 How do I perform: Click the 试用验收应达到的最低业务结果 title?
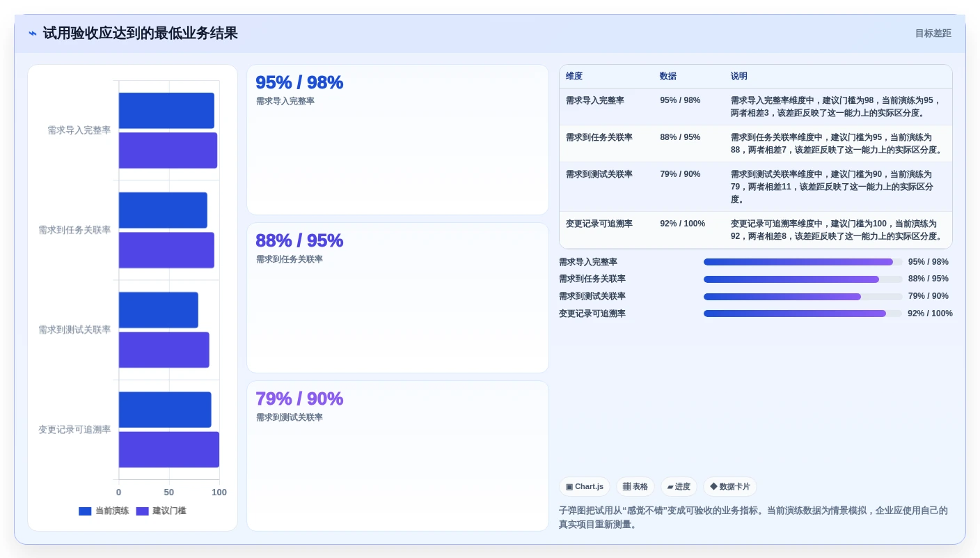click(141, 33)
